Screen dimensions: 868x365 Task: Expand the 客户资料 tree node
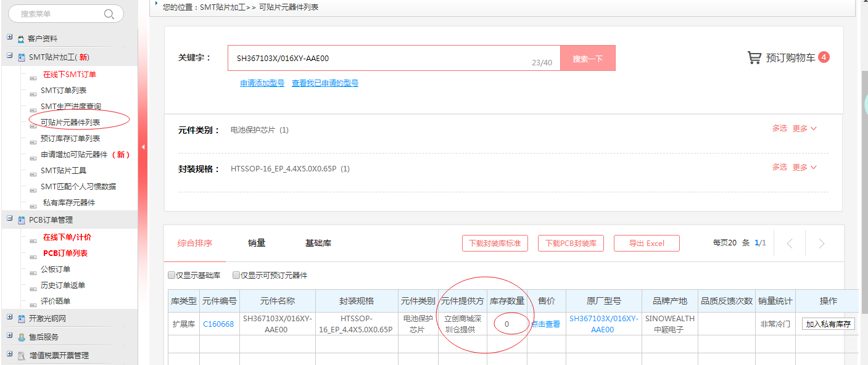coord(10,38)
